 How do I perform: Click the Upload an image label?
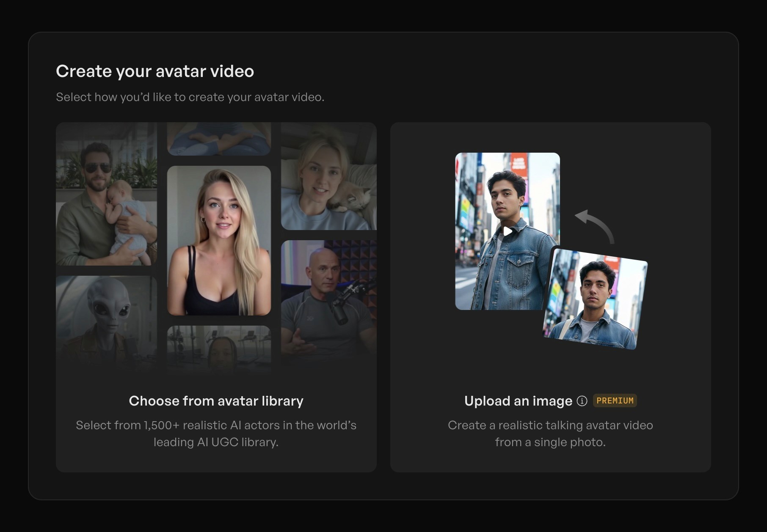click(x=519, y=400)
